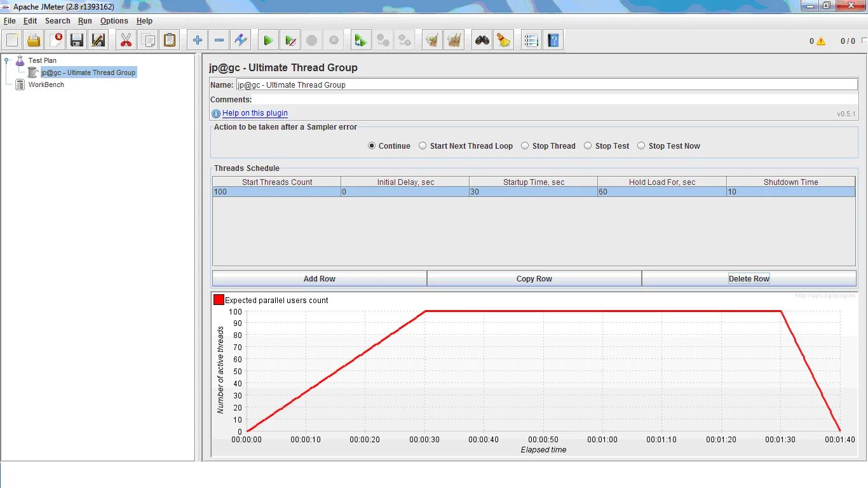Click the Toggle enable/disable icon

(241, 41)
